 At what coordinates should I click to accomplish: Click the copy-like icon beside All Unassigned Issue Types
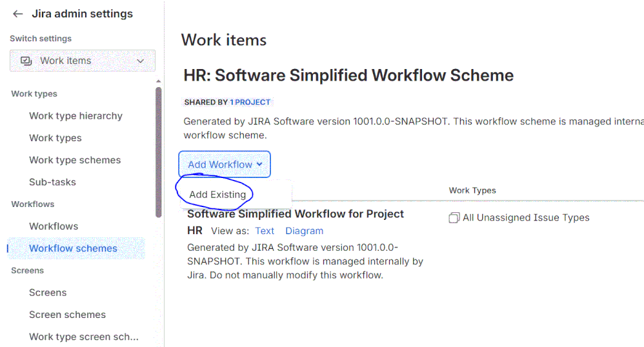pyautogui.click(x=454, y=217)
